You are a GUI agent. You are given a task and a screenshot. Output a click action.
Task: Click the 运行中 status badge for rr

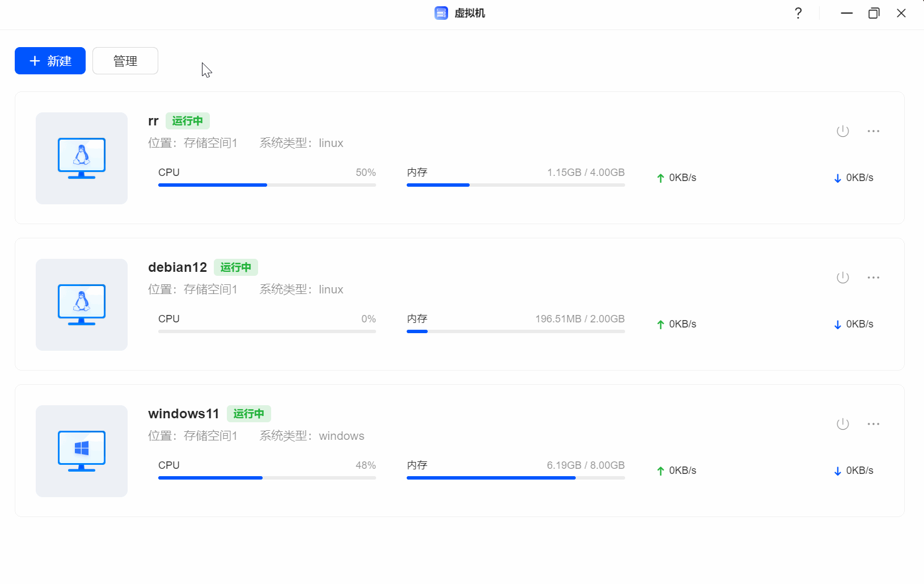pyautogui.click(x=188, y=121)
